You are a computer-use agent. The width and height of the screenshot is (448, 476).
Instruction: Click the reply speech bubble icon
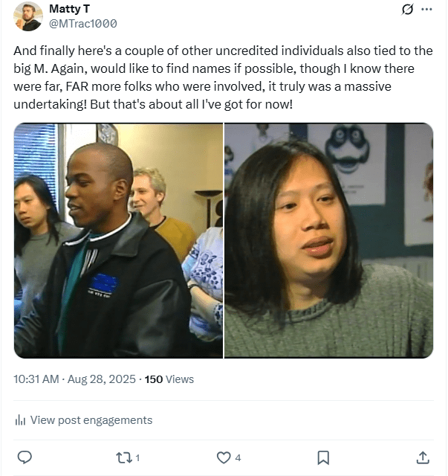[25, 457]
